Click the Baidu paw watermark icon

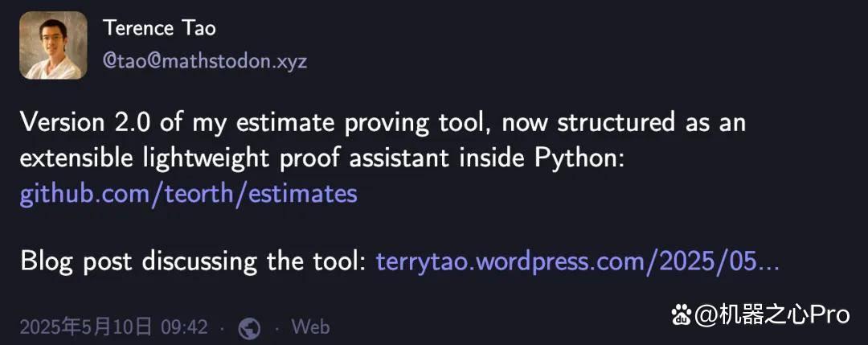coord(682,316)
